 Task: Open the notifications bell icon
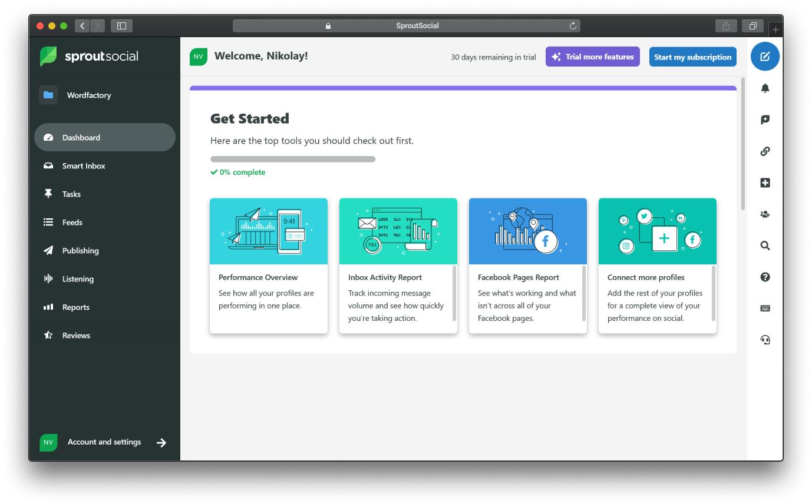(x=765, y=88)
